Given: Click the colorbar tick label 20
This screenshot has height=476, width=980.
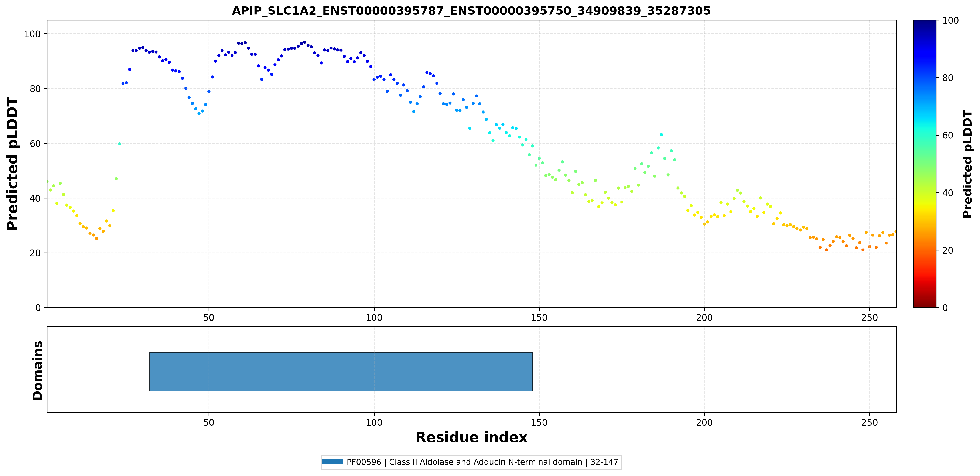Looking at the screenshot, I should (x=948, y=250).
